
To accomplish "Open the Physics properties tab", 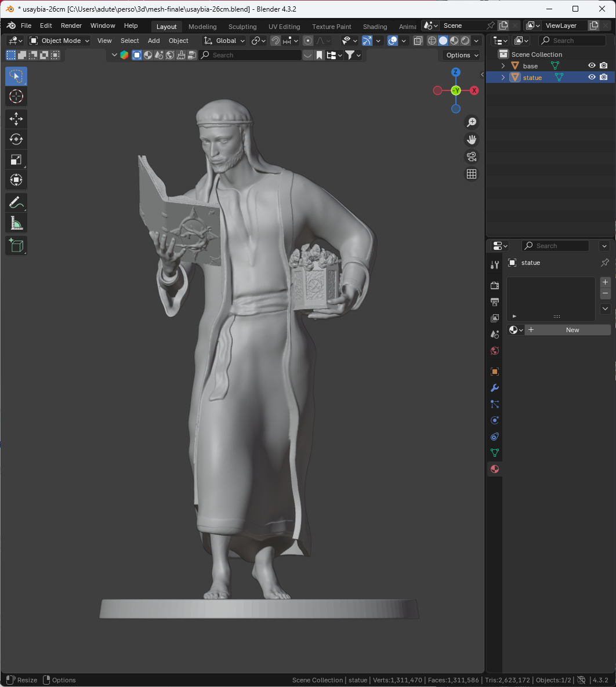I will pyautogui.click(x=495, y=420).
